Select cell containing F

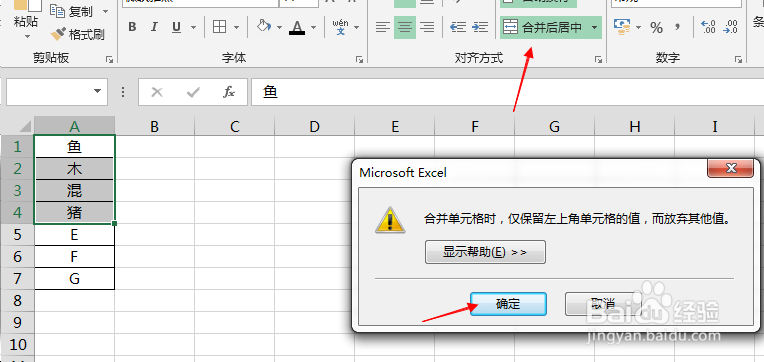click(75, 257)
